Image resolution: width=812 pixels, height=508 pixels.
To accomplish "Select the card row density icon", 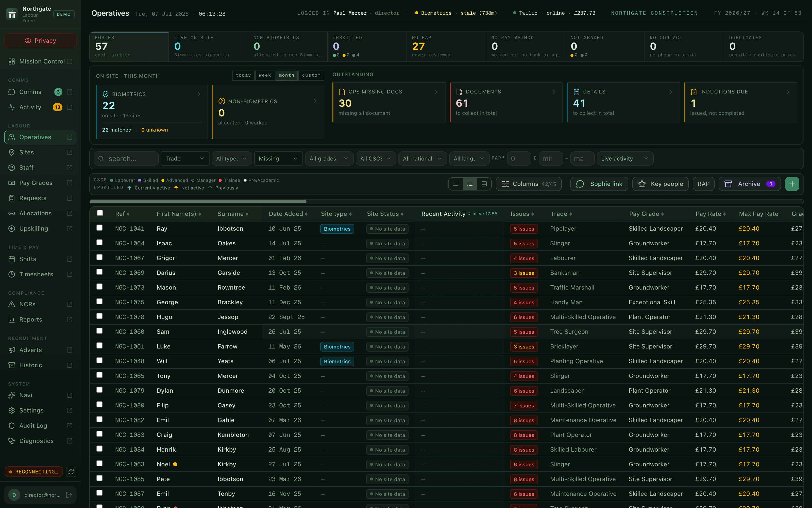I will [x=484, y=184].
